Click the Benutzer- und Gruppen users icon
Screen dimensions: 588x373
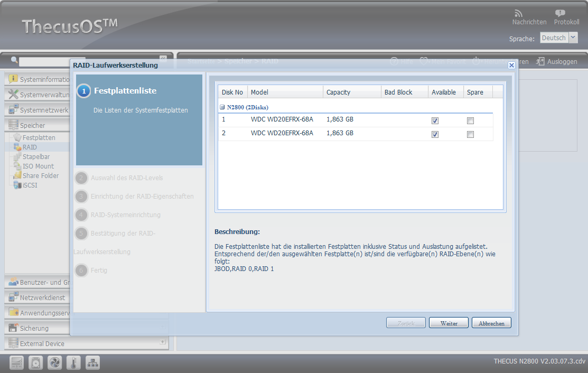(13, 282)
